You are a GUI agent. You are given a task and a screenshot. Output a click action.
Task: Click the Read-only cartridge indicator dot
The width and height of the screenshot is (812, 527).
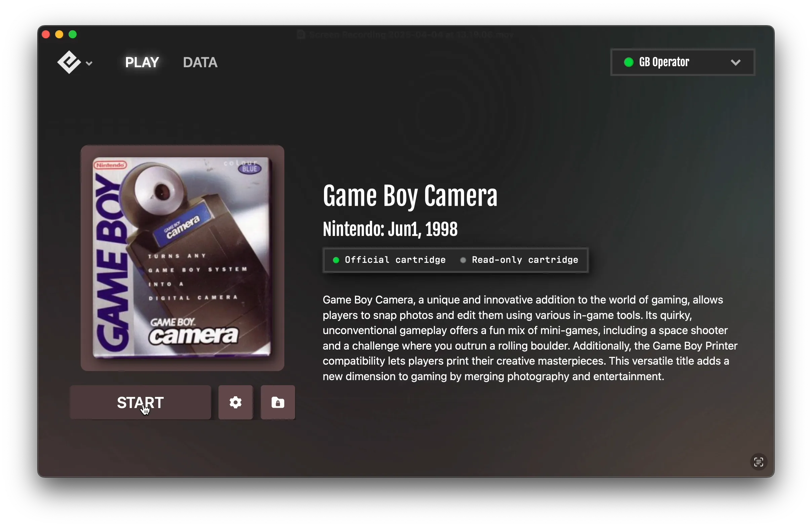pos(463,259)
